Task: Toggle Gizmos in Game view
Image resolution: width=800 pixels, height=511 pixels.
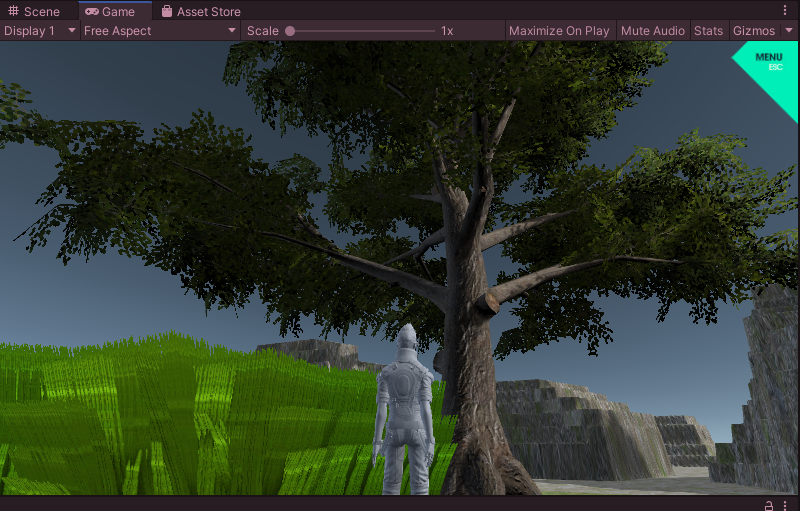Action: tap(754, 31)
